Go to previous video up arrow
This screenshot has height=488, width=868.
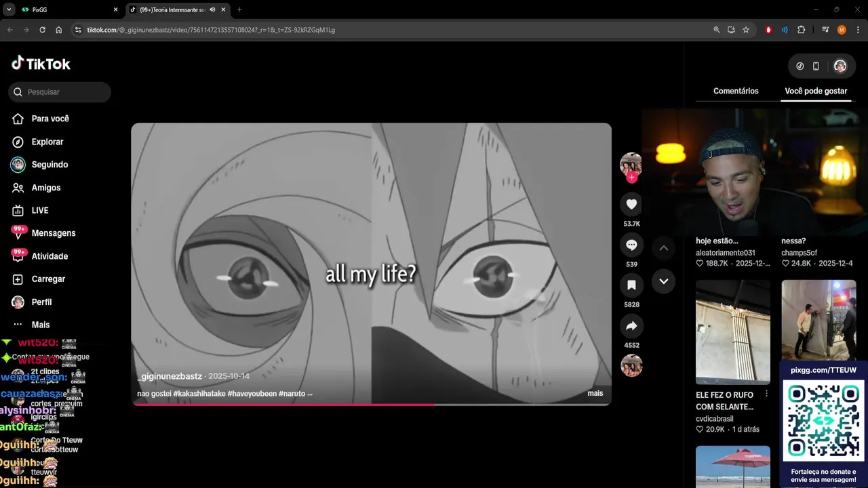663,248
